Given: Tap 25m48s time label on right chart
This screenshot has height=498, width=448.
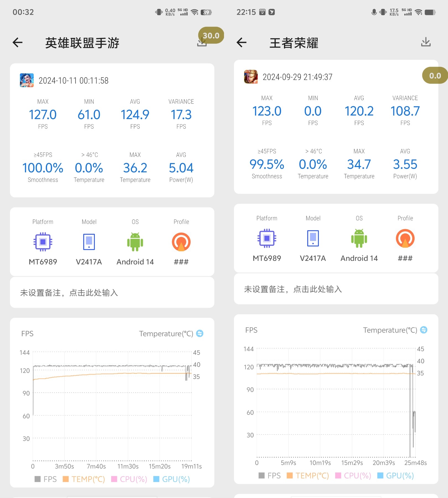Looking at the screenshot, I should point(415,463).
